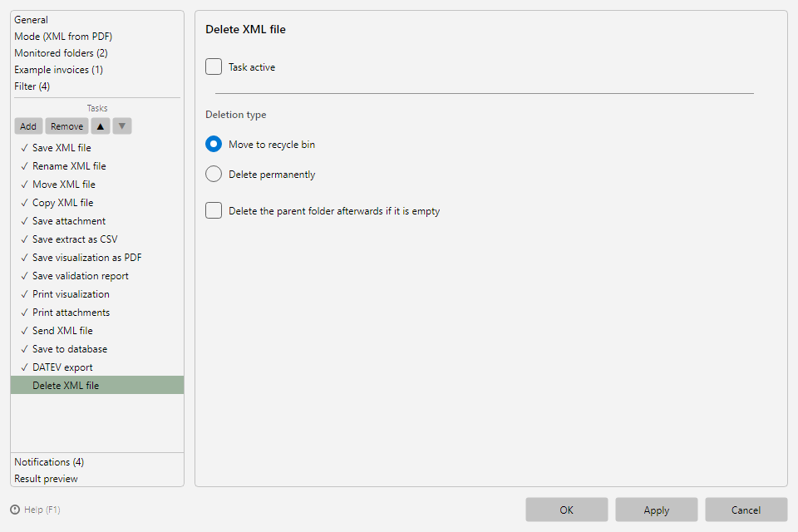Click the Add task button

pyautogui.click(x=28, y=126)
